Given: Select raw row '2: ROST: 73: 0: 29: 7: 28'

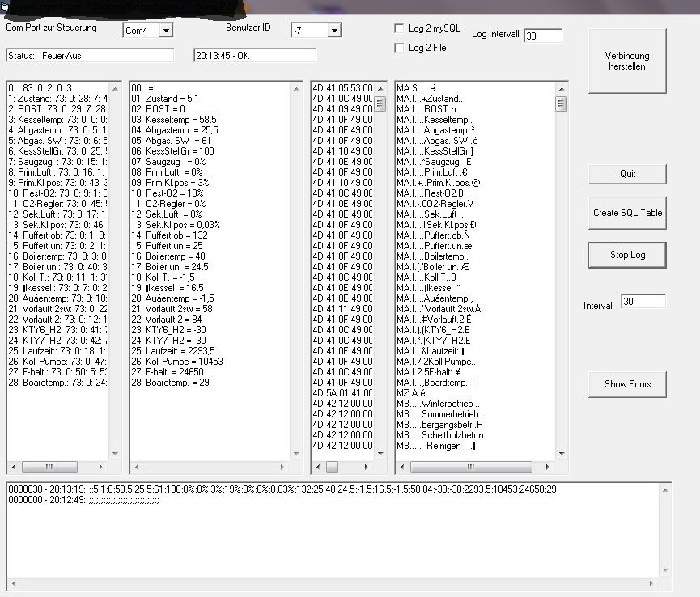Looking at the screenshot, I should pyautogui.click(x=57, y=109).
